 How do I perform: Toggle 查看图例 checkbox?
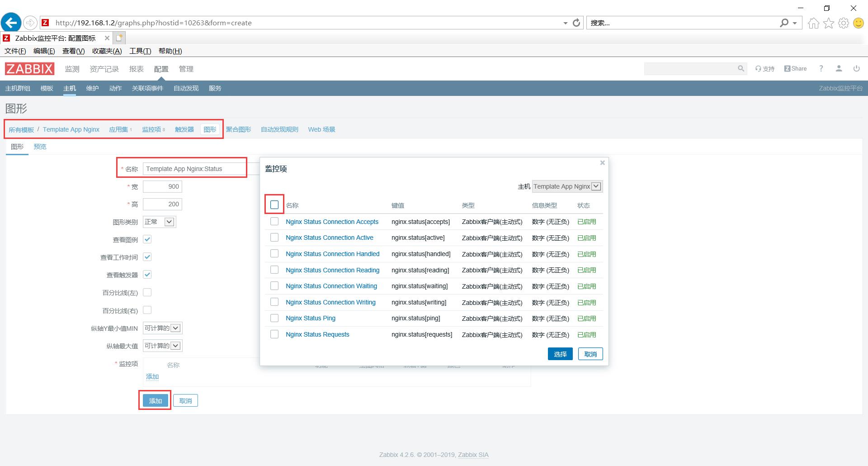147,239
